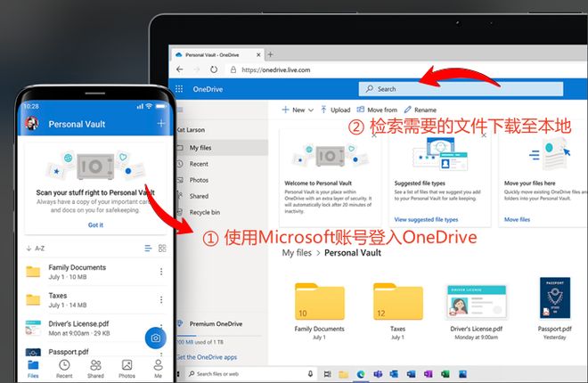Reload the page with the refresh icon
588x383 pixels.
point(214,69)
